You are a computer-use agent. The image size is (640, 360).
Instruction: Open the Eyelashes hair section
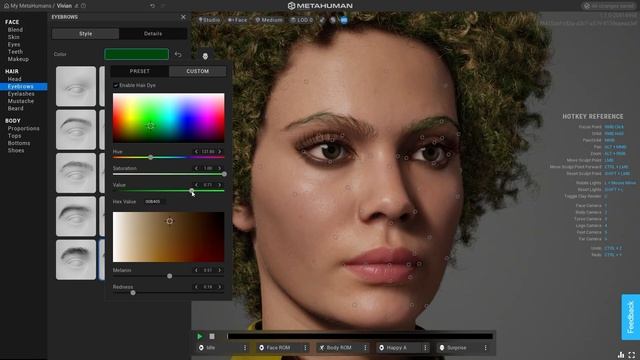pyautogui.click(x=21, y=94)
